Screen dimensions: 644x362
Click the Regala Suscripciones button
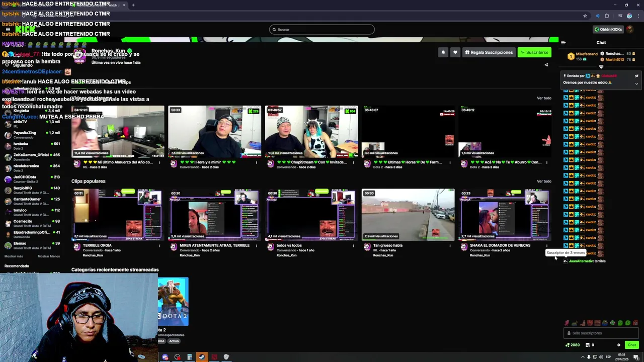coord(489,52)
